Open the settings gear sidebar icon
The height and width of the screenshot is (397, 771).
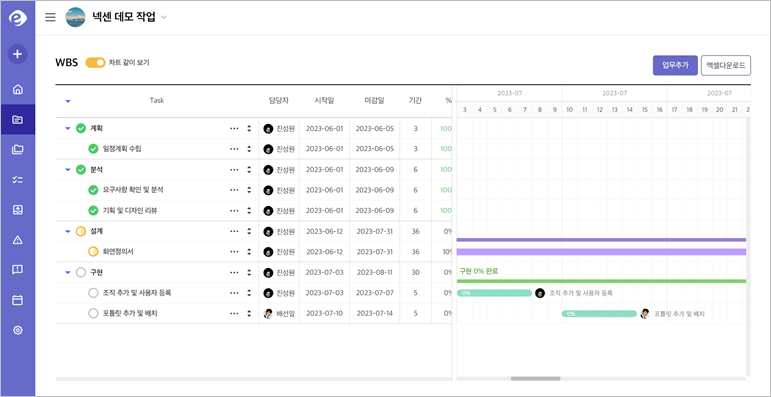click(x=18, y=330)
